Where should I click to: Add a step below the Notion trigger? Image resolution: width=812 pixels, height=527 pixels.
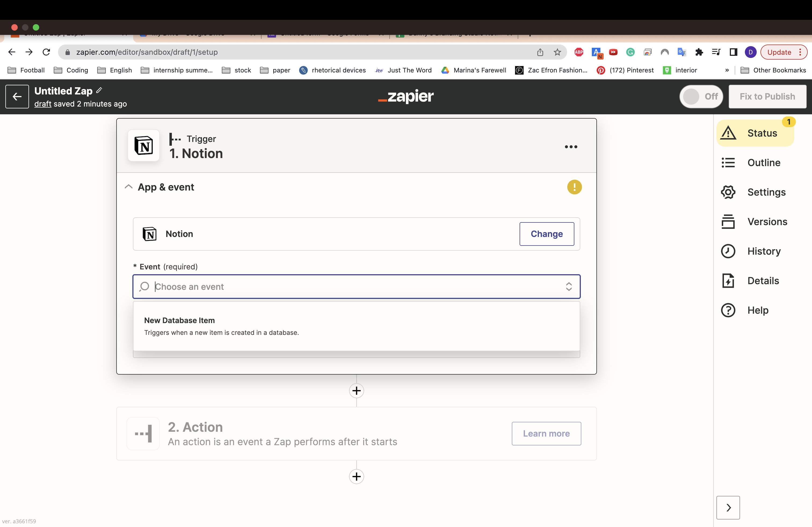point(357,391)
